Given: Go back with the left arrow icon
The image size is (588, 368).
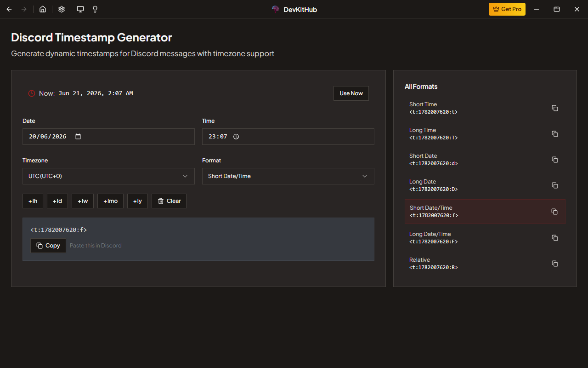Looking at the screenshot, I should tap(9, 9).
